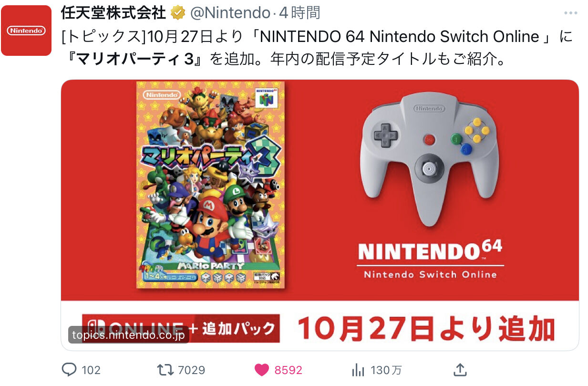
Task: Open the three-dot more options menu
Action: tap(570, 13)
